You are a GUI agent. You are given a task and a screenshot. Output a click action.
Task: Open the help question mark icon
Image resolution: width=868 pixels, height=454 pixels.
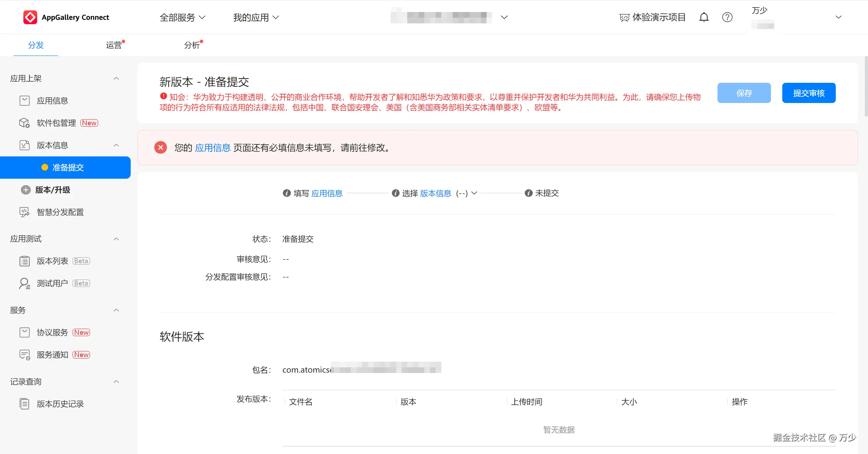[727, 17]
